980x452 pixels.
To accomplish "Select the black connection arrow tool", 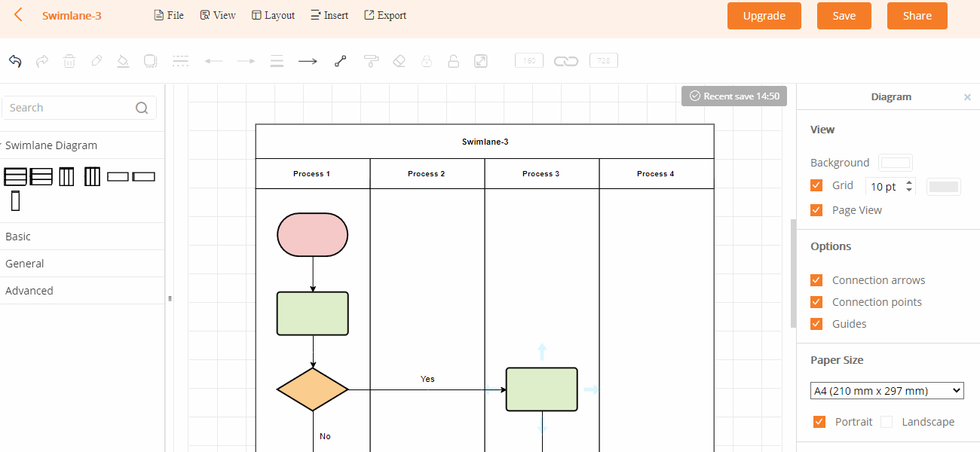I will 308,61.
